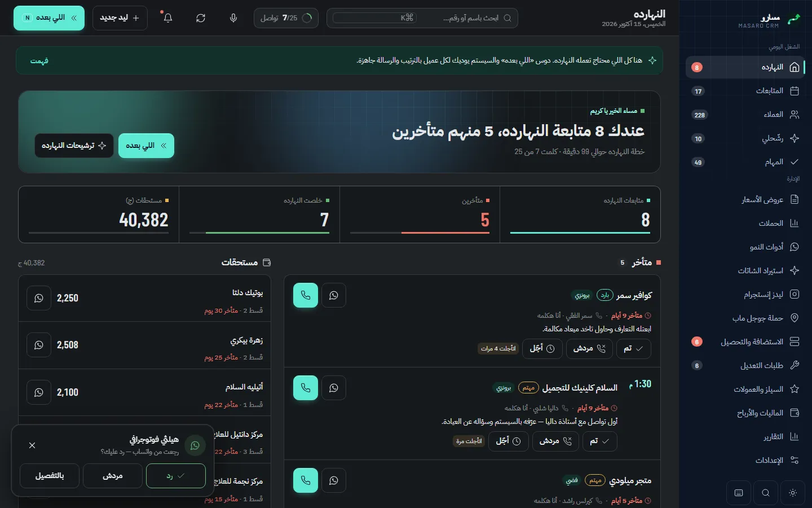Open الإعدادات in the sidebar
Image resolution: width=812 pixels, height=508 pixels.
tap(745, 460)
